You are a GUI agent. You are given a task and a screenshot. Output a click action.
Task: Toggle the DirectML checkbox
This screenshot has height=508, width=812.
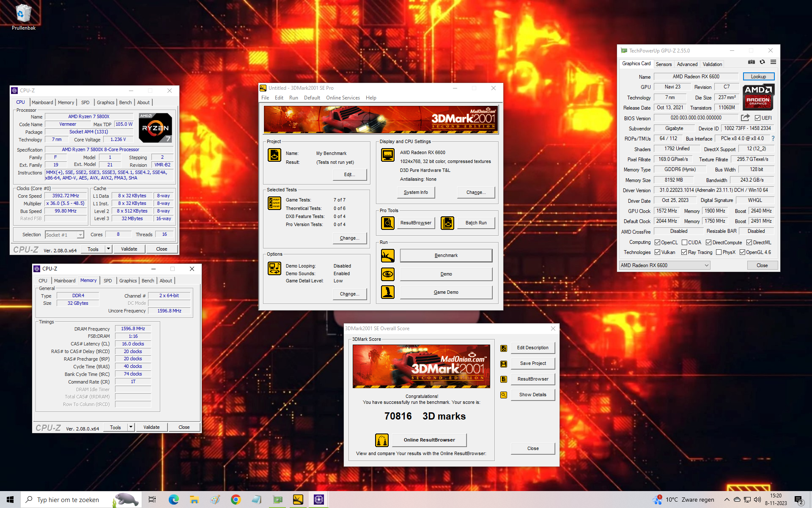749,243
